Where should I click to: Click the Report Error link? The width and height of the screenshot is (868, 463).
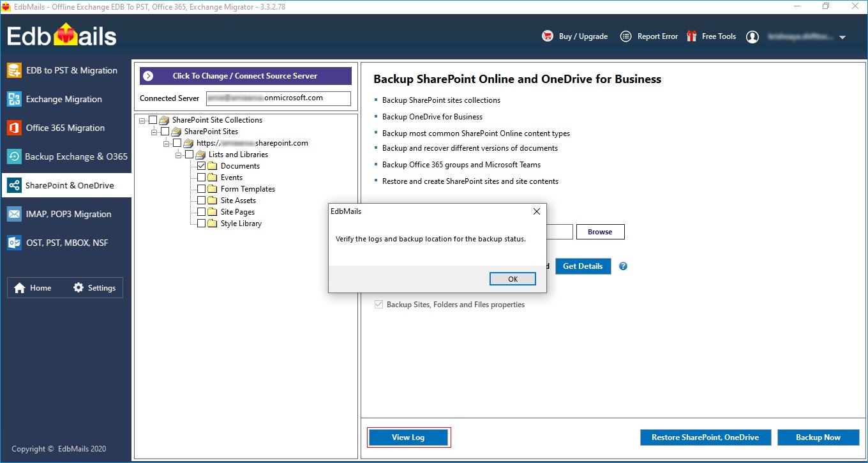tap(657, 36)
